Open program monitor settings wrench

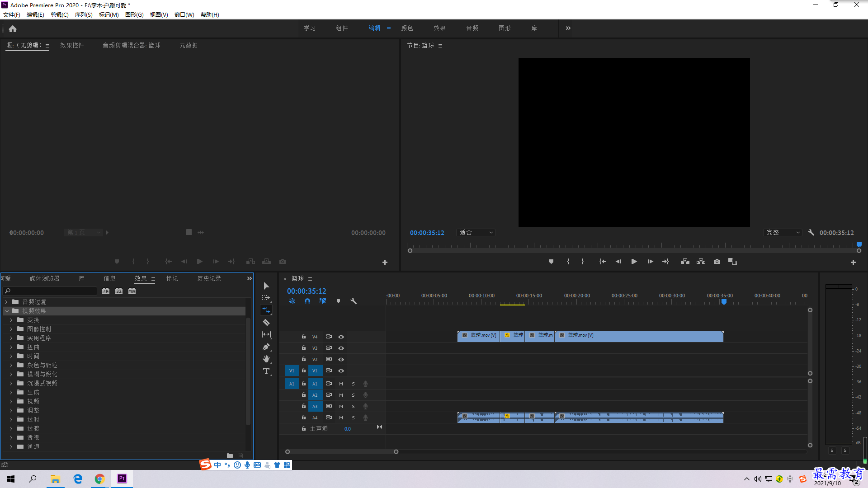(x=811, y=233)
